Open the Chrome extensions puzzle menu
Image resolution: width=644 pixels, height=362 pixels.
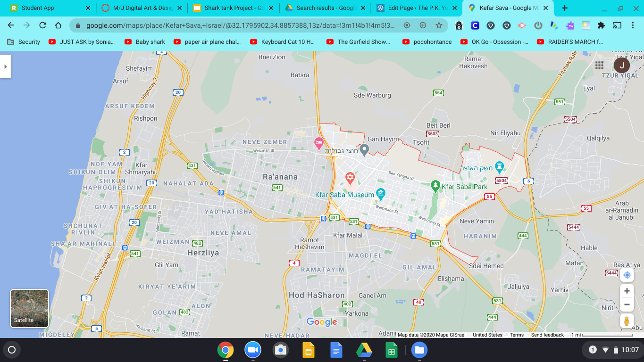coord(601,25)
